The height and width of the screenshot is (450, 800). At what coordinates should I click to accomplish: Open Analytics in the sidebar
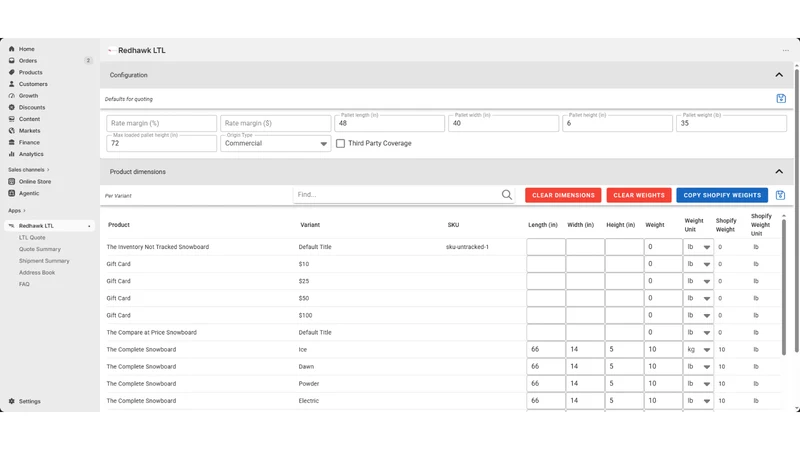(31, 154)
